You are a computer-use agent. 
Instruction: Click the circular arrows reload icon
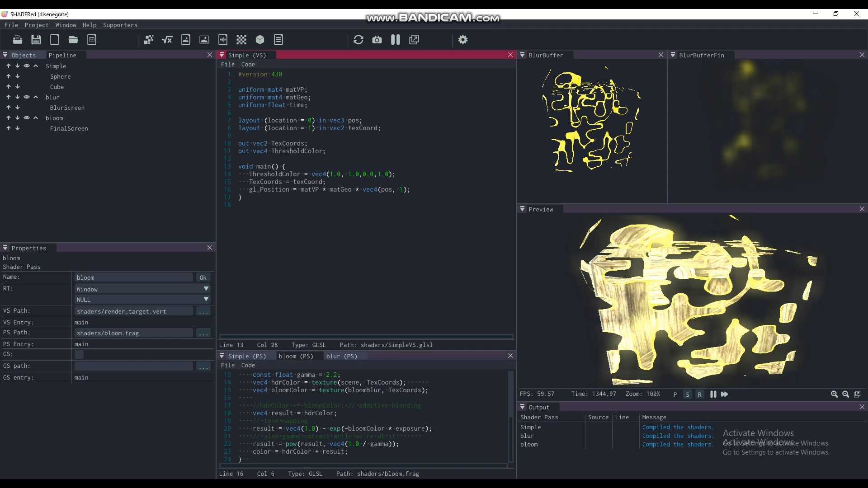point(359,40)
